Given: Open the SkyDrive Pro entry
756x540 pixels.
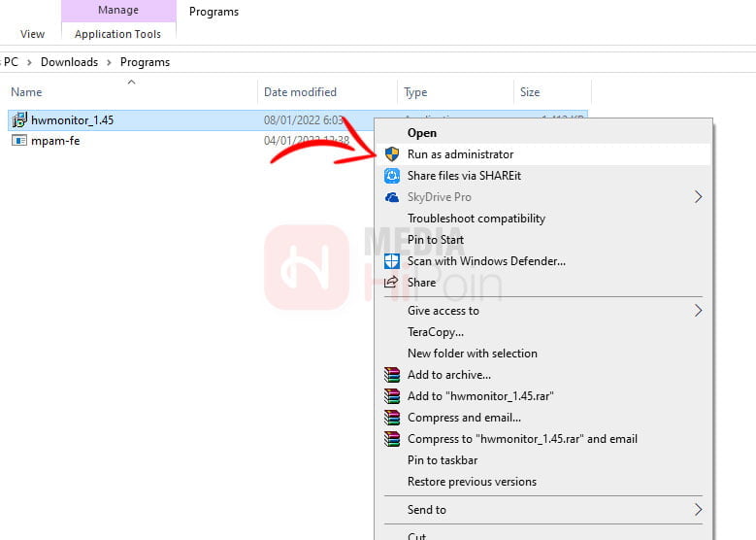Looking at the screenshot, I should pyautogui.click(x=543, y=197).
